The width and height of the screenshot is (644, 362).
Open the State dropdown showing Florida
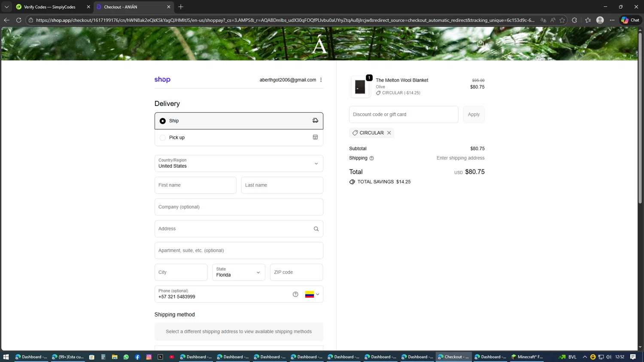pyautogui.click(x=239, y=272)
